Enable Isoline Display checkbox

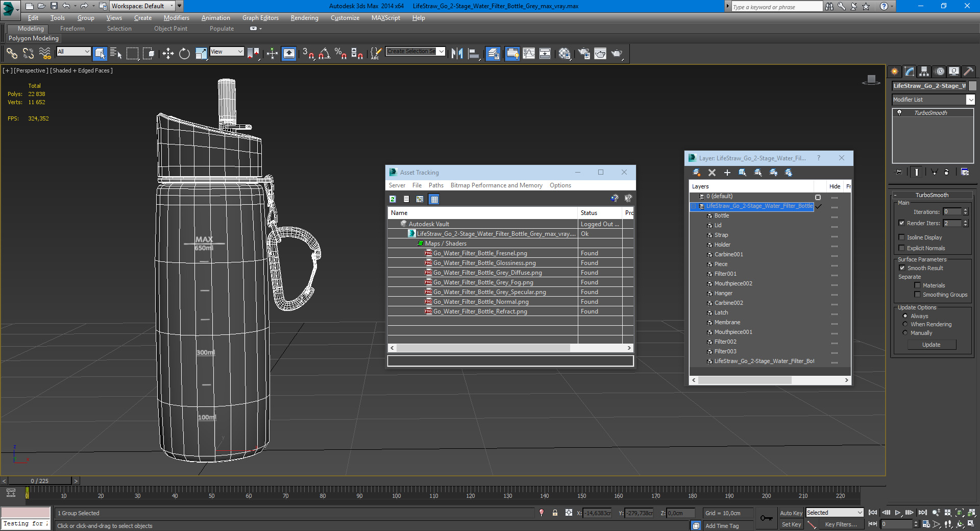[x=901, y=237]
